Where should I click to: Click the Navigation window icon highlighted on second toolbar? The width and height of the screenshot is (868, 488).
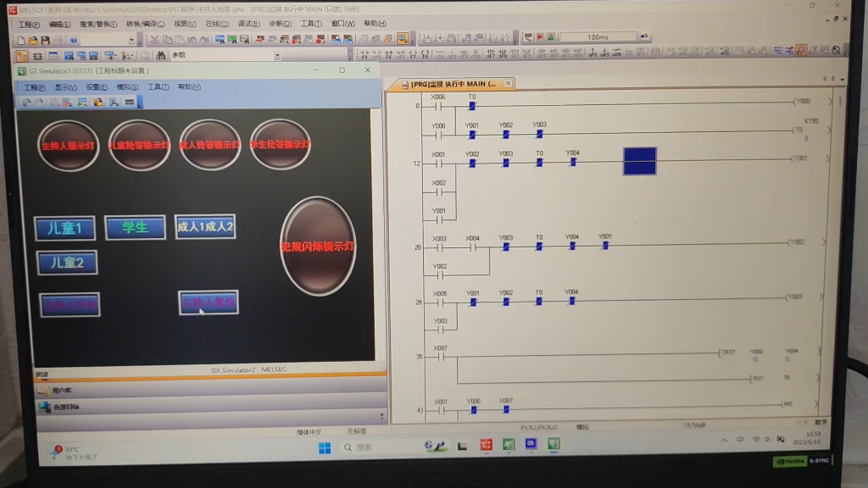[22, 56]
